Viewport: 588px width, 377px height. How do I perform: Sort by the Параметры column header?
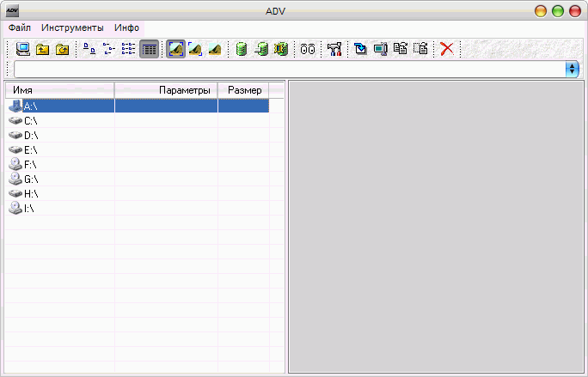pyautogui.click(x=166, y=90)
